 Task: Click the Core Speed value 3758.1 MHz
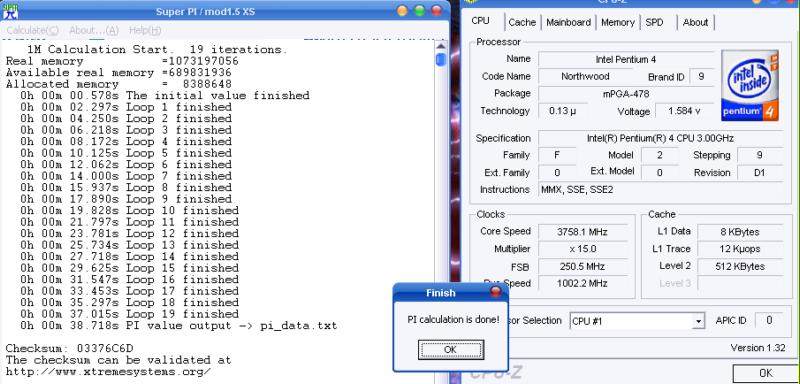coord(582,232)
